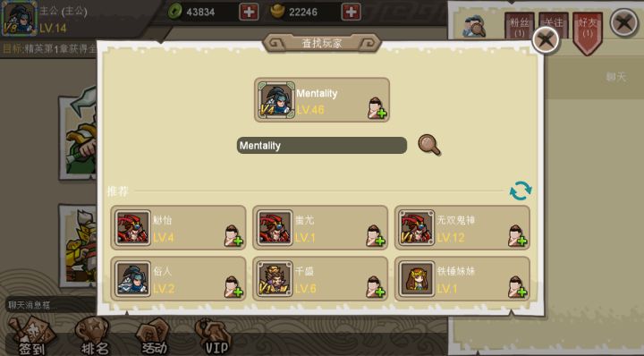Image resolution: width=644 pixels, height=356 pixels.
Task: Switch to the 关注 tab
Action: [554, 25]
